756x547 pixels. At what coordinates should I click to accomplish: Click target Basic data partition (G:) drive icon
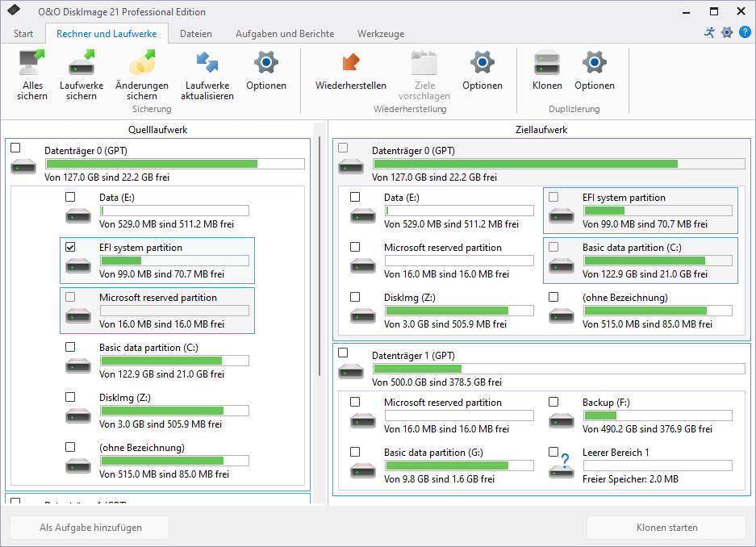point(363,470)
